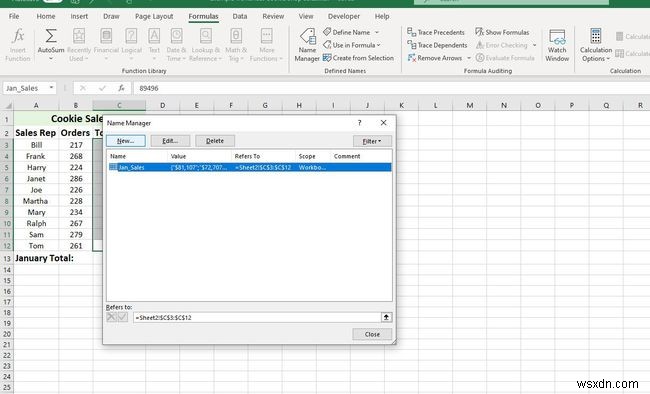Click the Close button in Name Manager
Image resolution: width=650 pixels, height=394 pixels.
tap(372, 334)
